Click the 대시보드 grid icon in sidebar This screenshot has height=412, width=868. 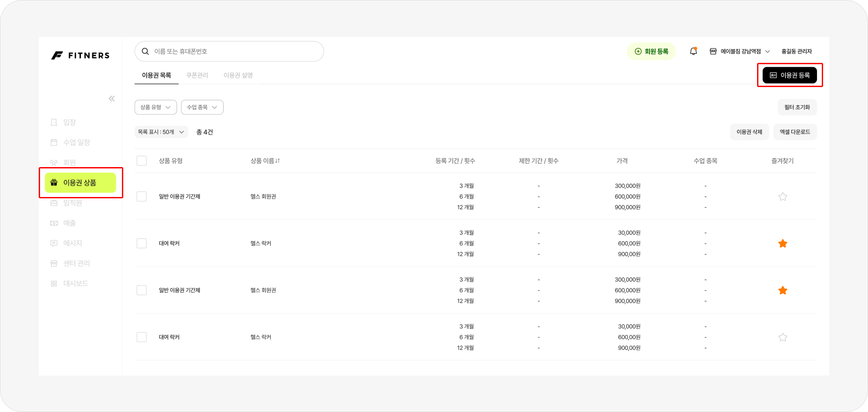(x=54, y=284)
